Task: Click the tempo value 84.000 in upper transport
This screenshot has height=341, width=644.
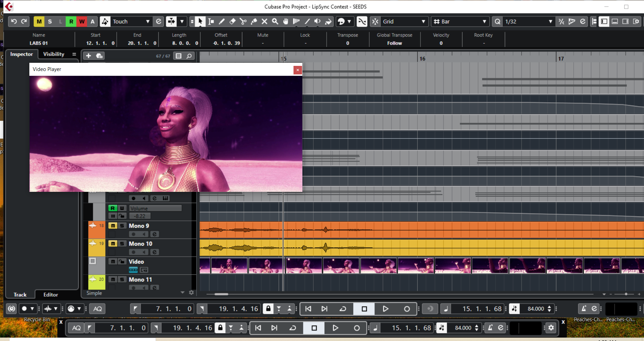Action: [x=536, y=309]
